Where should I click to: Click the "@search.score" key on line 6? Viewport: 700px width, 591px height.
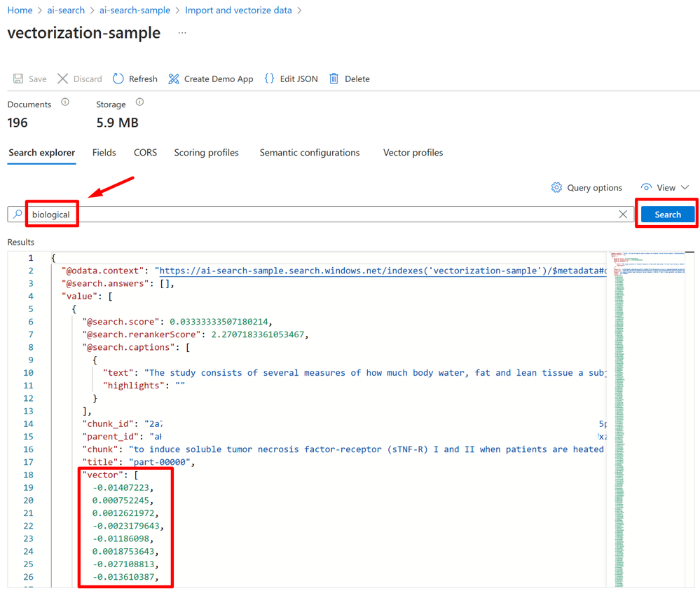[121, 322]
